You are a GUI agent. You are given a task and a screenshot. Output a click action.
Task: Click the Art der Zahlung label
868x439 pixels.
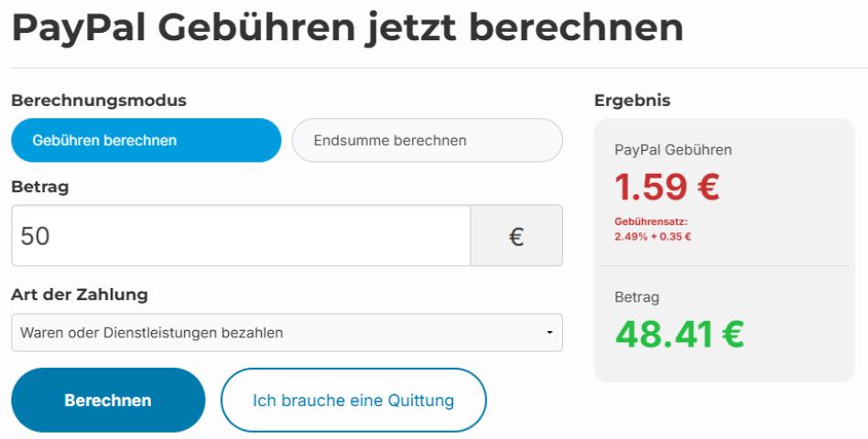coord(81,295)
